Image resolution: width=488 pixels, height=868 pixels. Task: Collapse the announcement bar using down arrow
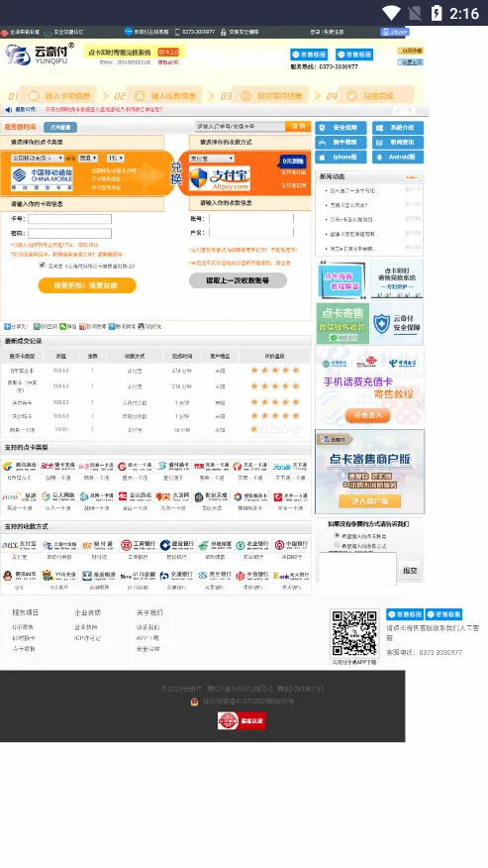[x=398, y=110]
